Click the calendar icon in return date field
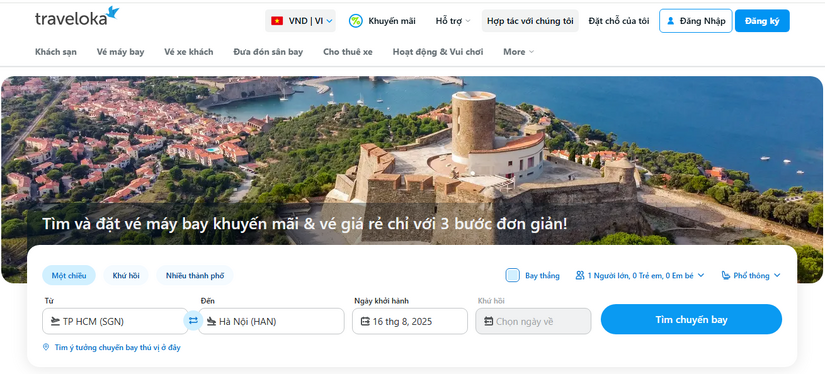 (488, 321)
